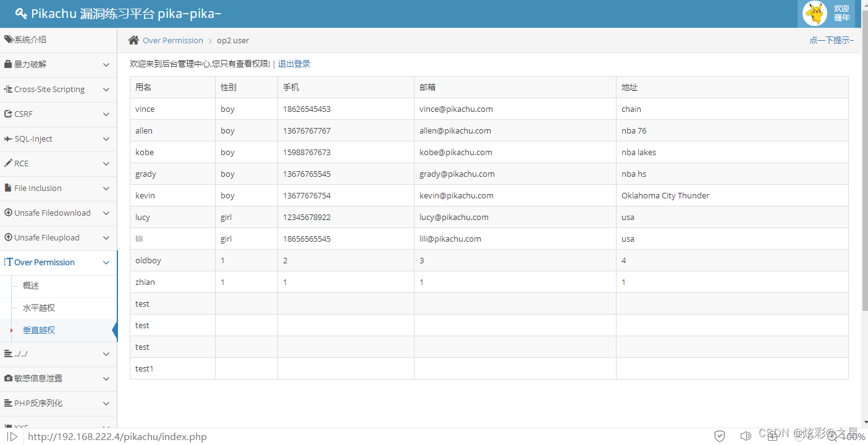The width and height of the screenshot is (868, 445).
Task: Collapse the Over Permission chevron
Action: [x=106, y=262]
